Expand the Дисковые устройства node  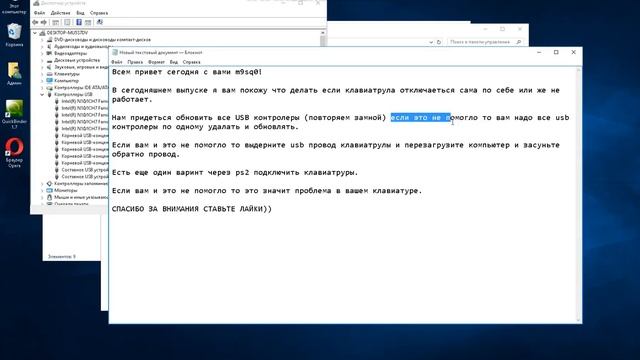click(x=42, y=60)
